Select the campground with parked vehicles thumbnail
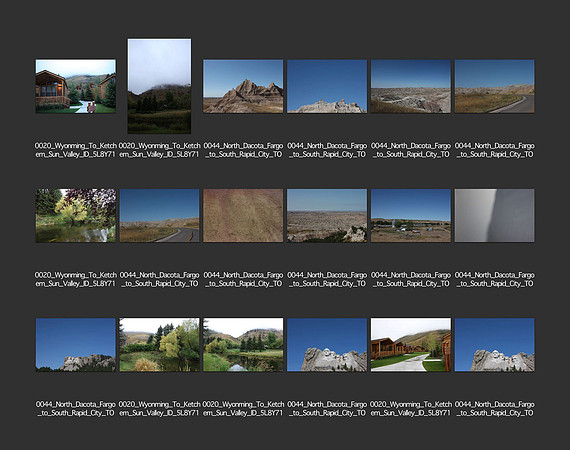 [x=411, y=216]
